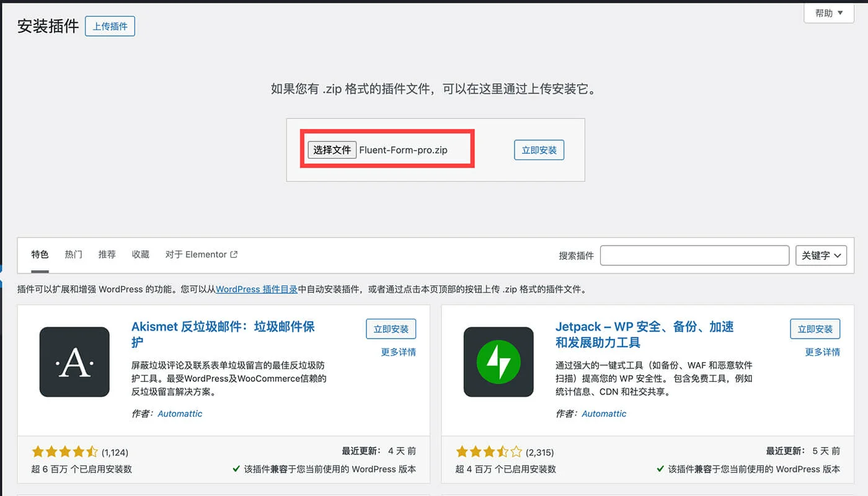
Task: Click the Jetpack star rating icons
Action: pos(489,452)
